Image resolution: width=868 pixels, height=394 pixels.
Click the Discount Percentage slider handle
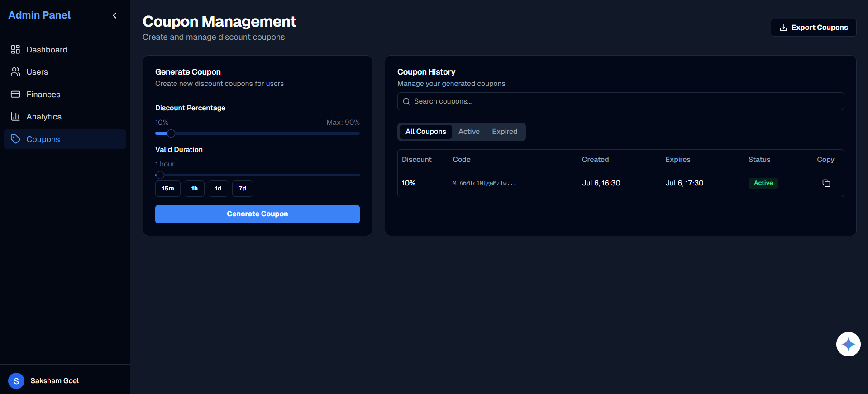click(x=171, y=133)
